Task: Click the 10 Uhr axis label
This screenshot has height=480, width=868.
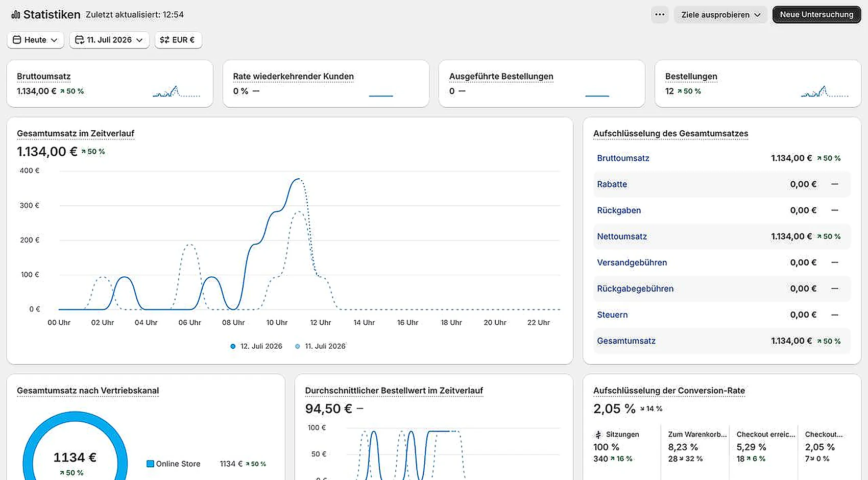Action: point(277,323)
